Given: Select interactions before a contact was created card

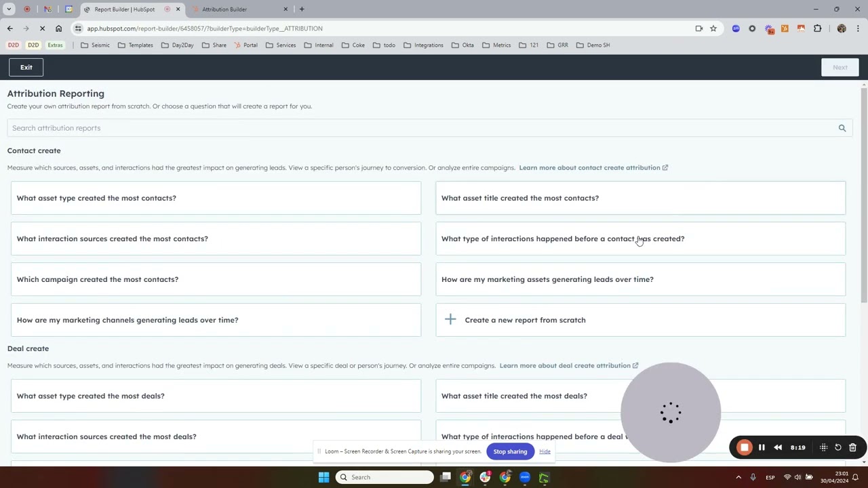Looking at the screenshot, I should click(x=641, y=239).
